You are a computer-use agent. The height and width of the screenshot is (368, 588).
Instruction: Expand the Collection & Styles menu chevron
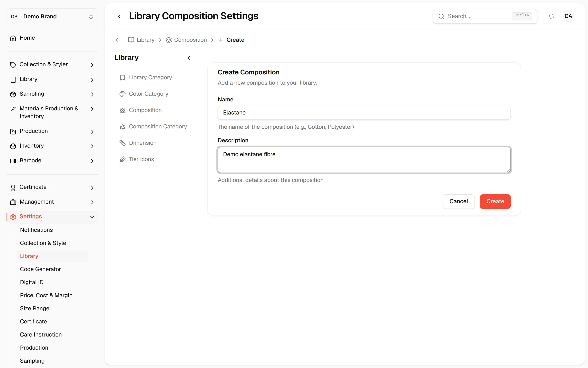pos(92,65)
